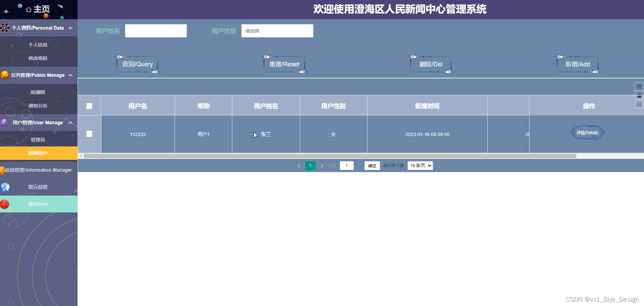The width and height of the screenshot is (644, 306).
Task: Click the atom icon beside Personal Data
Action: coord(5,28)
